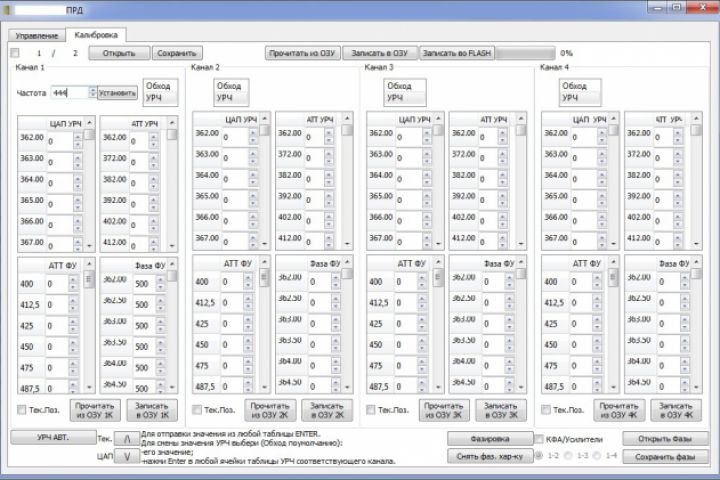Click the Открыть button
Screen dimensions: 720x480
(x=119, y=53)
